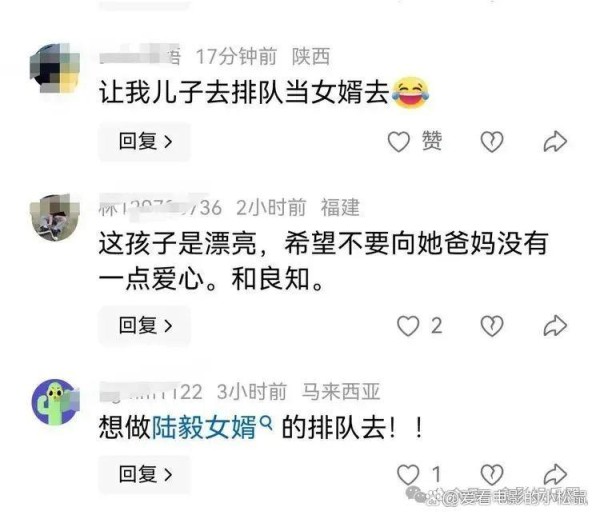600x519 pixels.
Task: Open the Shaanxi commenter's avatar
Action: click(x=55, y=68)
